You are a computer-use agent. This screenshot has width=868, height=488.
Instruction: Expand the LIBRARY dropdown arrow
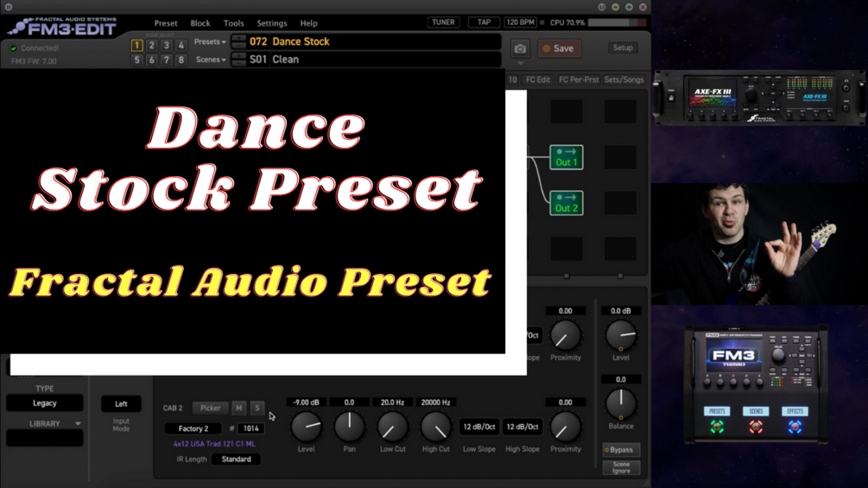tap(78, 424)
